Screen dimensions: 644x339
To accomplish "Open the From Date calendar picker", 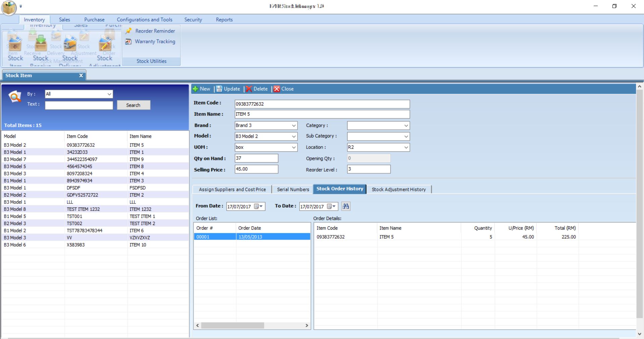I will coord(258,207).
